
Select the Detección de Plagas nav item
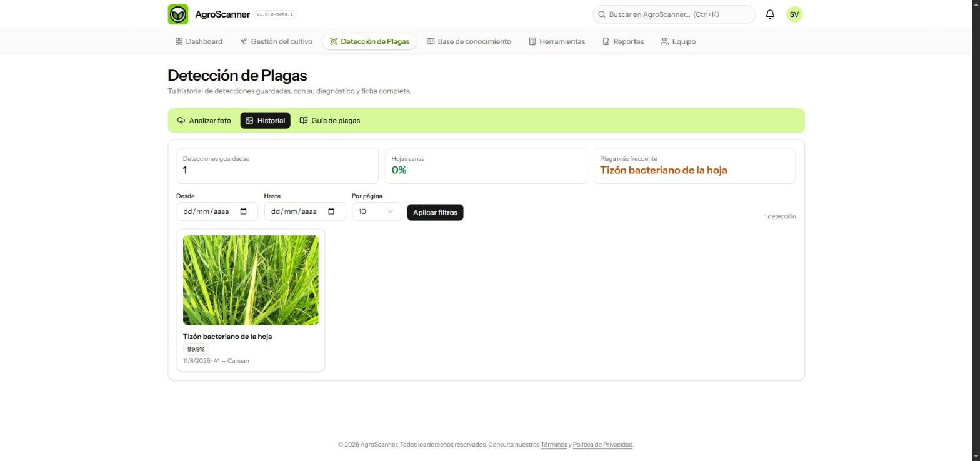click(369, 41)
